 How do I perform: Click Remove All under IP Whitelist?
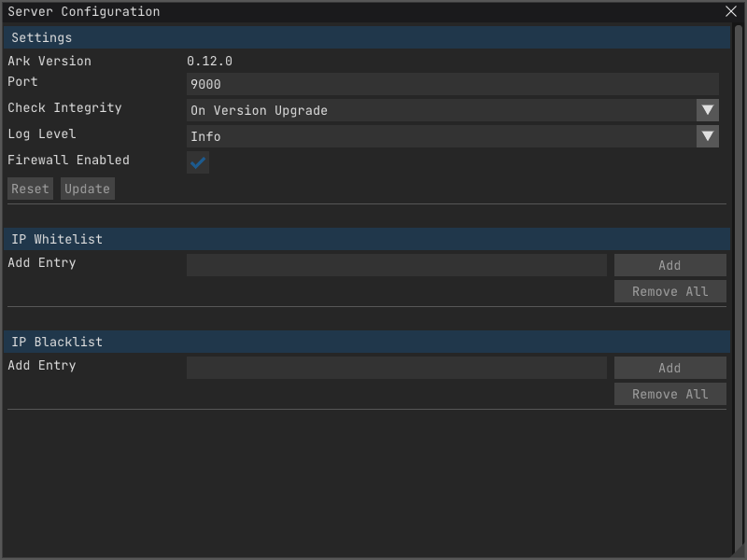tap(669, 291)
